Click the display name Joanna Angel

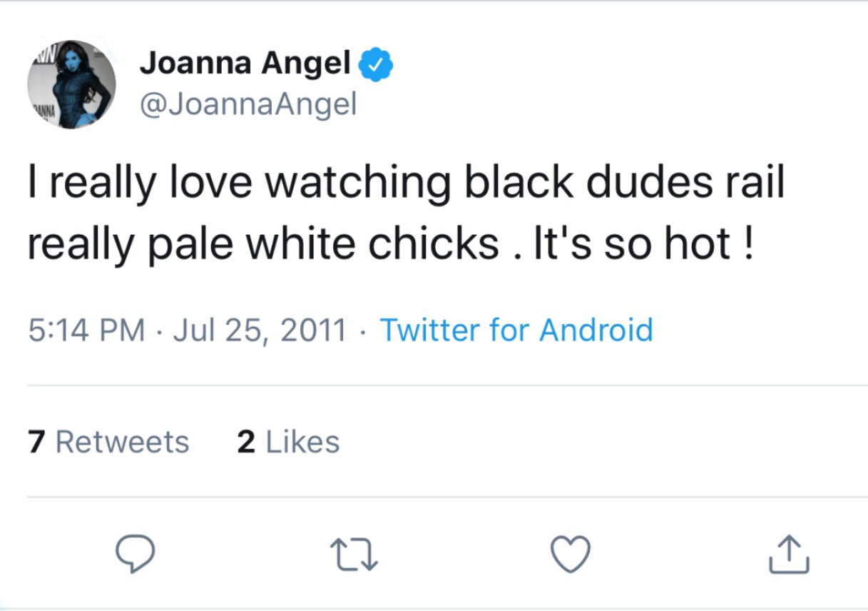245,64
